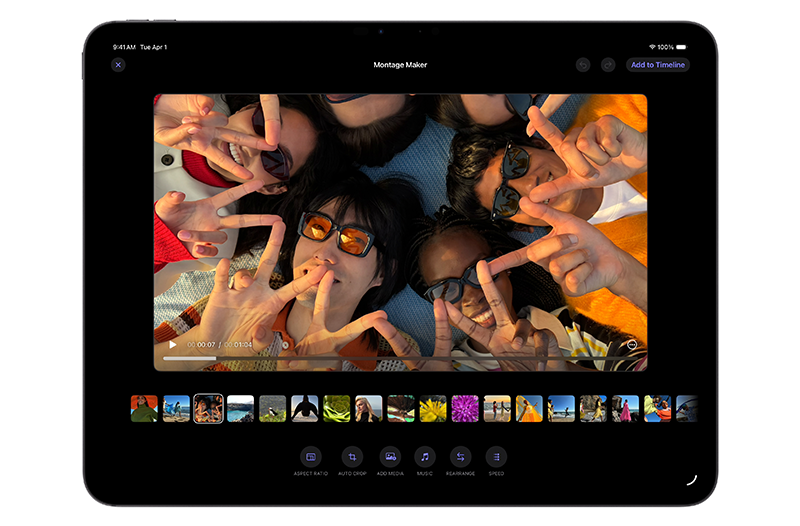Viewport: 800px width, 526px height.
Task: Select the first thumbnail with green jacket
Action: click(x=144, y=408)
